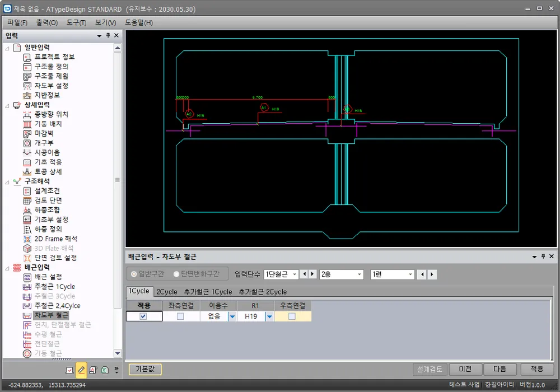The height and width of the screenshot is (392, 560).
Task: Check the 우측연결 checkbox
Action: [x=292, y=316]
